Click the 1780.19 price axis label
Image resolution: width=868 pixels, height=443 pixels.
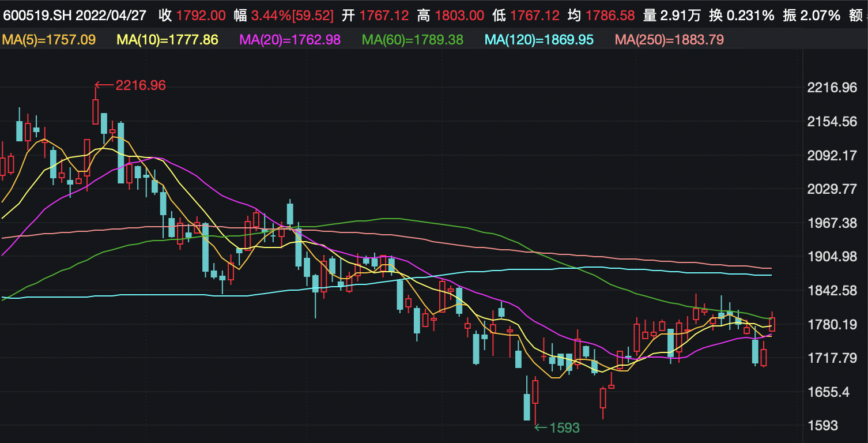(x=833, y=324)
